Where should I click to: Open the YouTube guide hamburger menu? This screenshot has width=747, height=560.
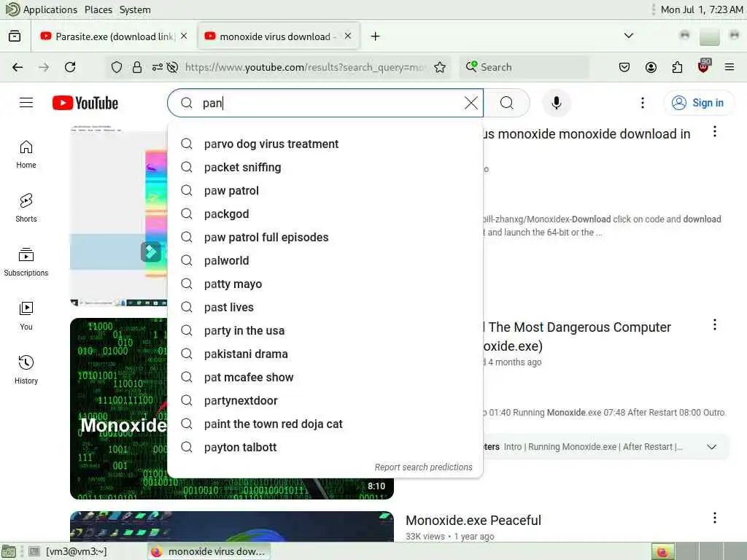click(x=26, y=103)
